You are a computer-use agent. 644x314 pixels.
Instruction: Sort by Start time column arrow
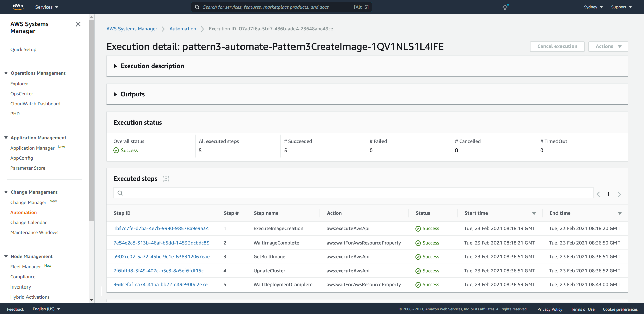(534, 213)
